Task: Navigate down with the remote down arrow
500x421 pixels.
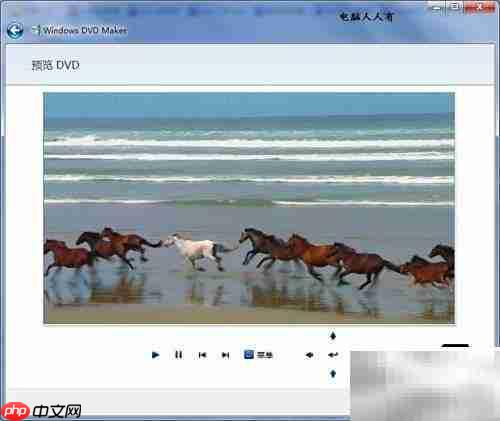Action: click(333, 374)
